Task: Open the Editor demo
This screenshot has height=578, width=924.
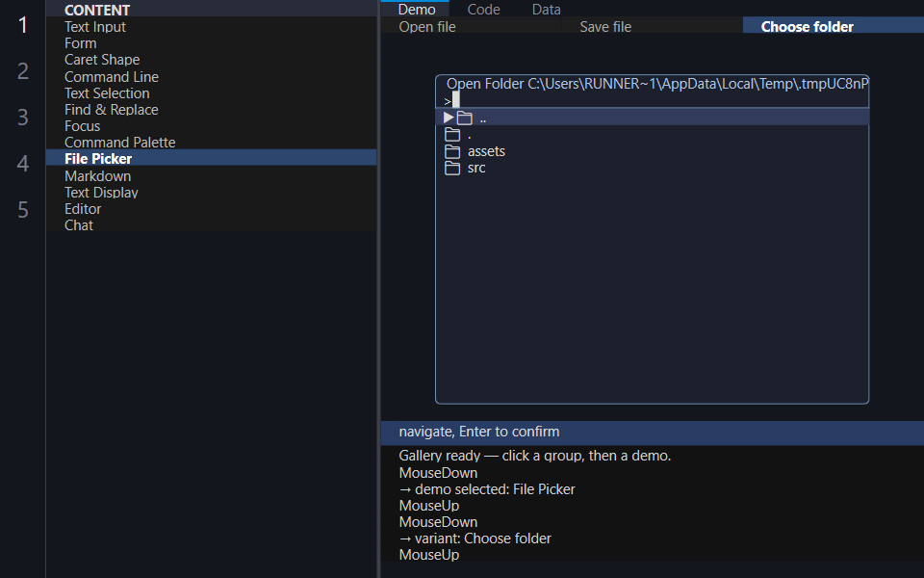Action: (211, 209)
